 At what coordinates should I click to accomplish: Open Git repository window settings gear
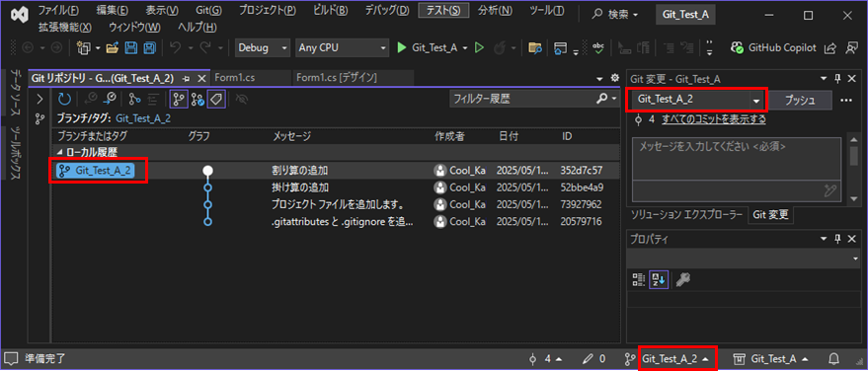pos(614,78)
